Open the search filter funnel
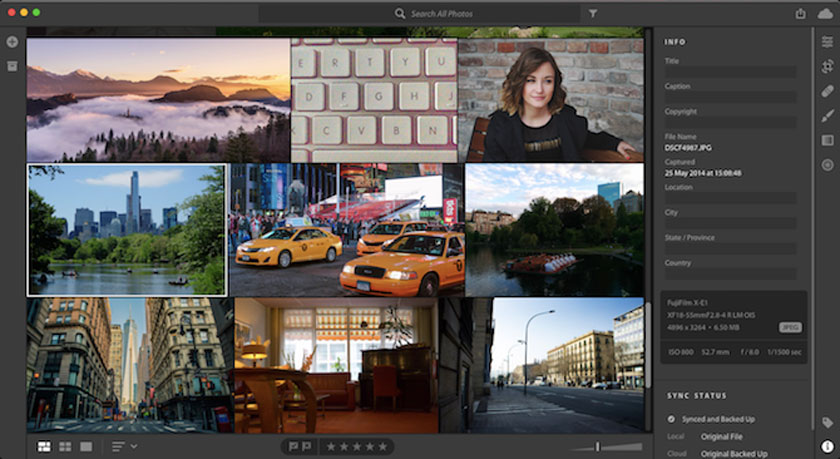The image size is (840, 459). [593, 14]
